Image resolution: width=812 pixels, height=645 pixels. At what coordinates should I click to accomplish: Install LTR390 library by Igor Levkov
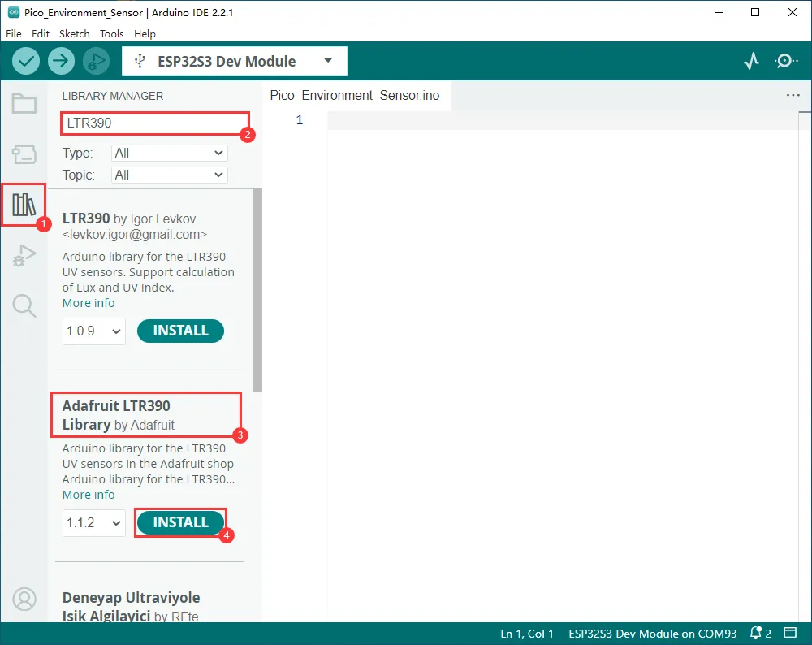[x=180, y=331]
